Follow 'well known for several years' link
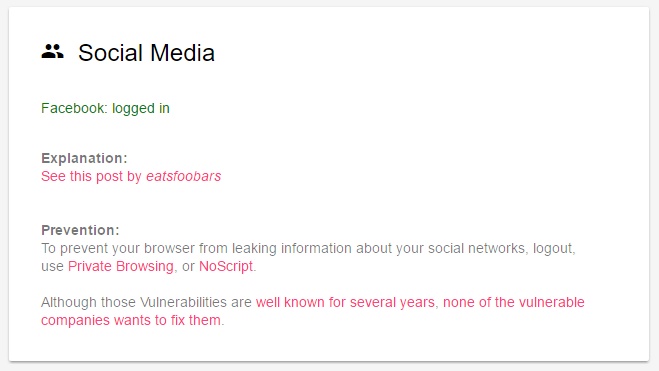Viewport: 659px width, 371px height. tap(345, 303)
